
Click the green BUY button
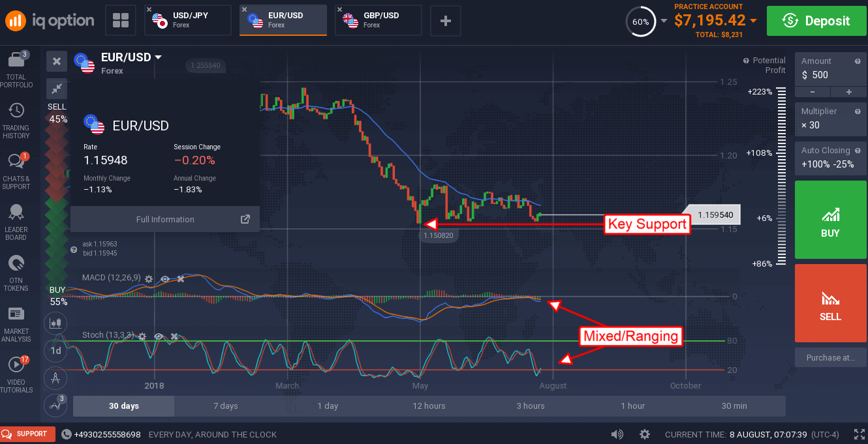830,220
